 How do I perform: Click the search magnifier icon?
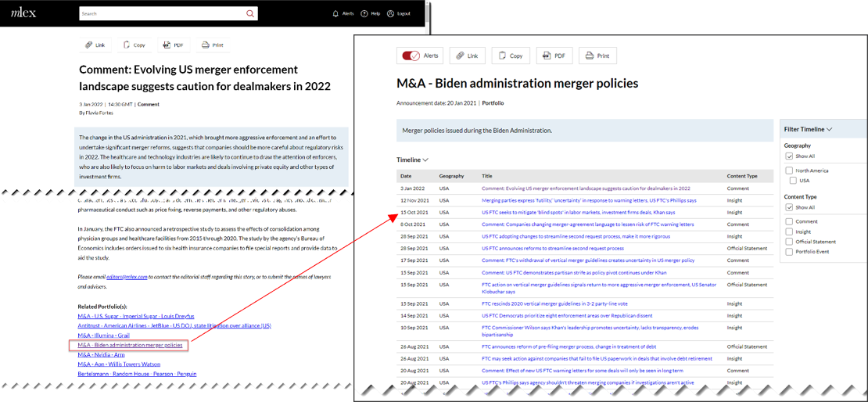click(x=250, y=13)
